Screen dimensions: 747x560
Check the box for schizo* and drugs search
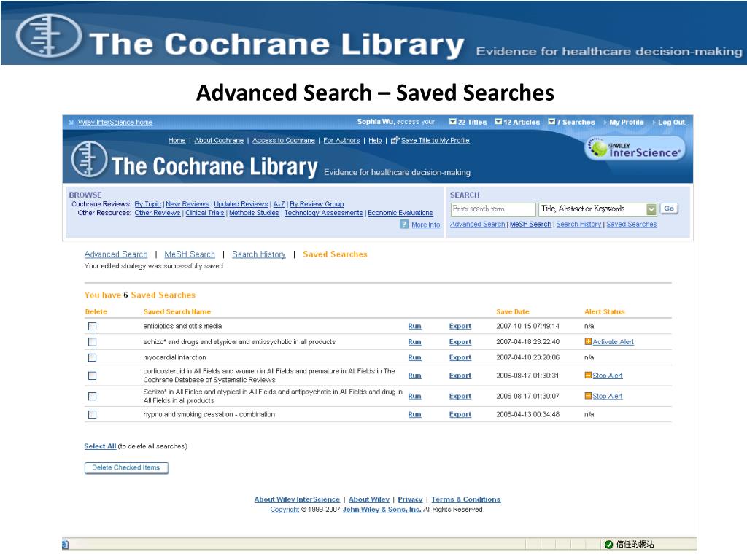93,342
